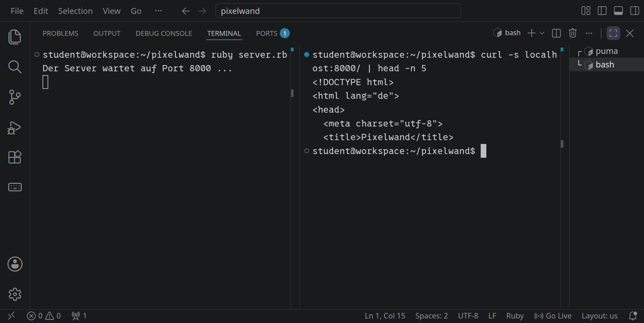Image resolution: width=644 pixels, height=323 pixels.
Task: Close the terminal panel with X
Action: pyautogui.click(x=629, y=33)
